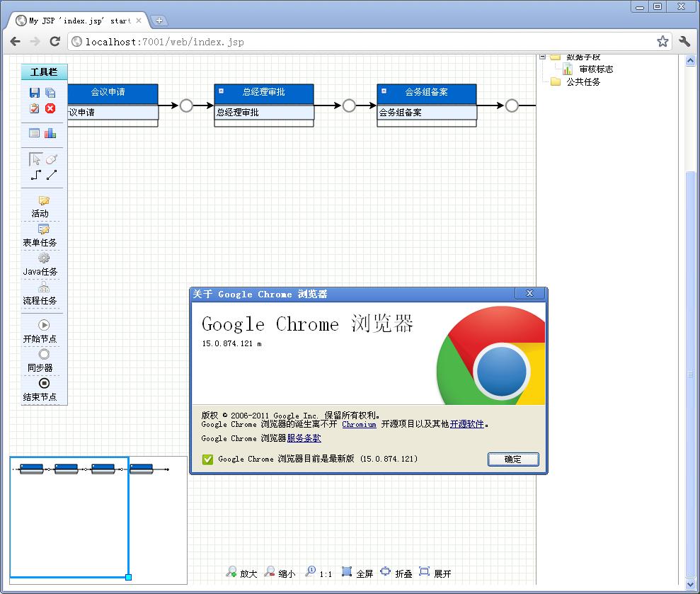
Task: Select the 会议申请 node header
Action: point(113,94)
